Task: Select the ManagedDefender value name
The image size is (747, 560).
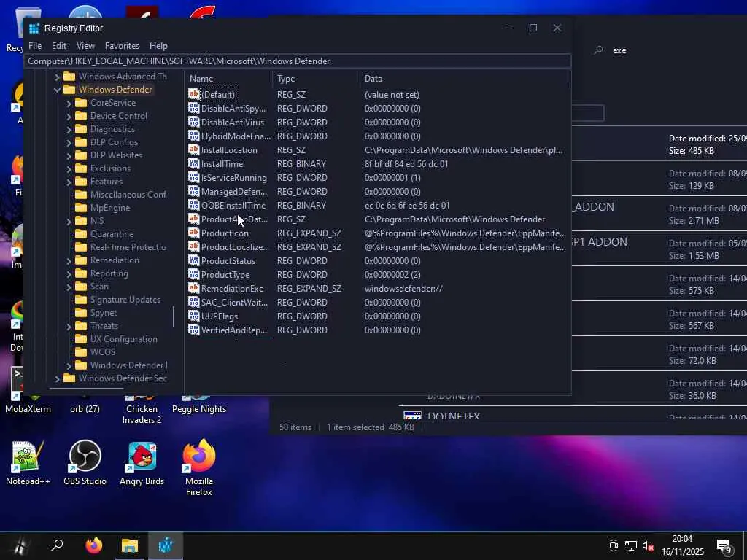Action: [234, 192]
